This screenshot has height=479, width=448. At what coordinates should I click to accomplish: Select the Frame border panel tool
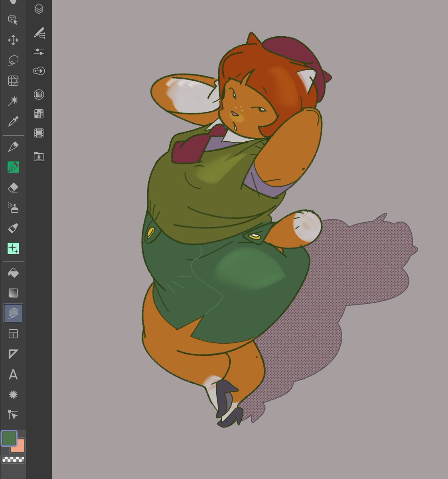coord(13,334)
